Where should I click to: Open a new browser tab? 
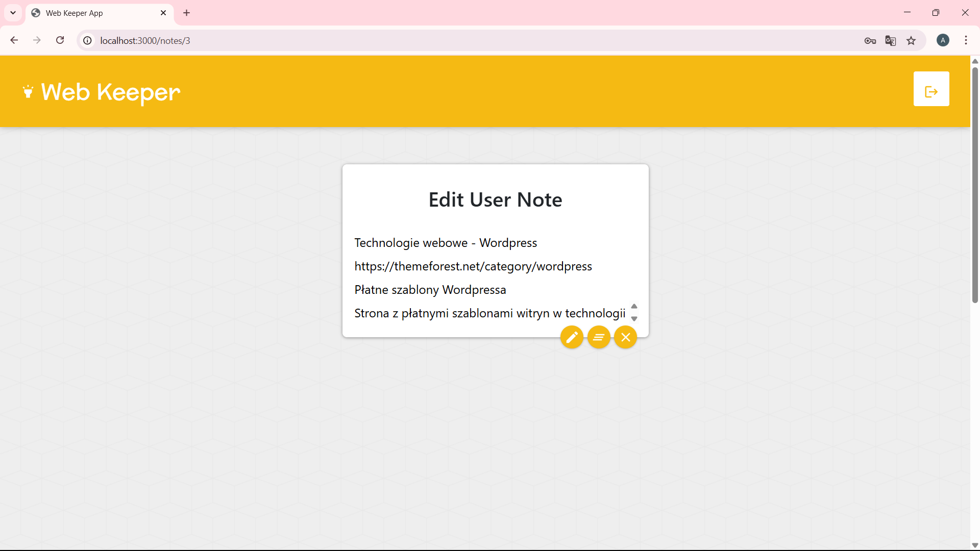(187, 13)
